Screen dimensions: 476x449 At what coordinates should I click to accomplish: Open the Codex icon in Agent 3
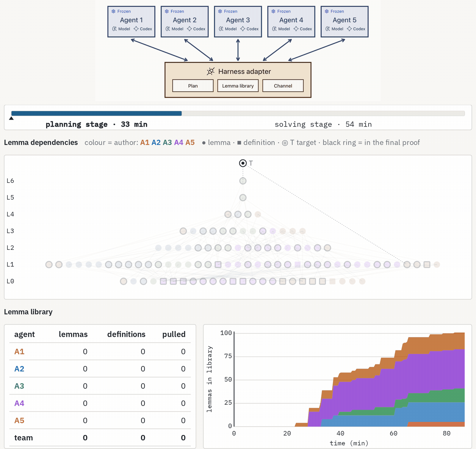(x=242, y=29)
